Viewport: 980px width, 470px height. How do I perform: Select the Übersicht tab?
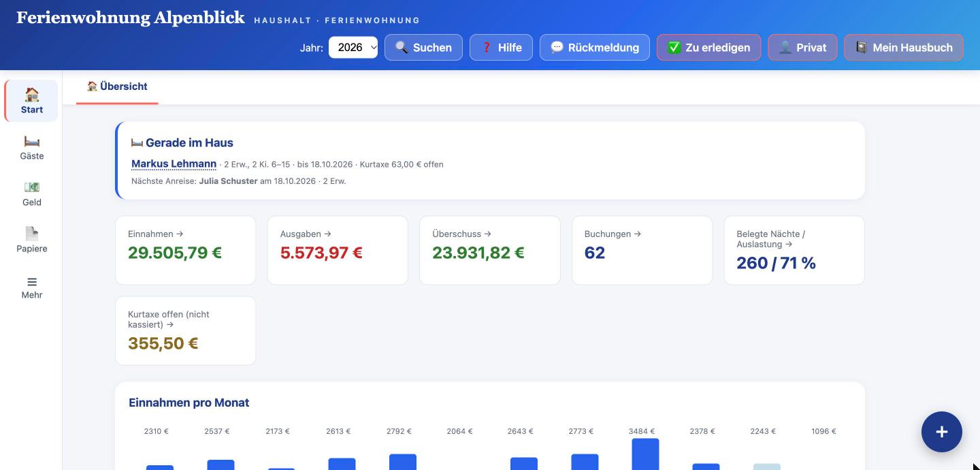point(117,87)
